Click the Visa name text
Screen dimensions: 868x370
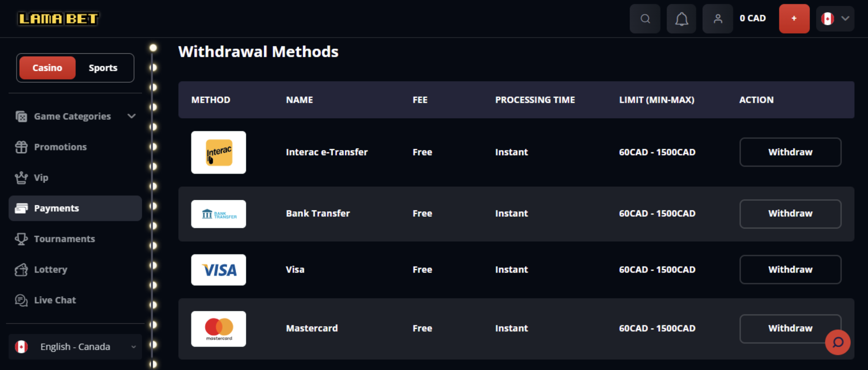(295, 269)
